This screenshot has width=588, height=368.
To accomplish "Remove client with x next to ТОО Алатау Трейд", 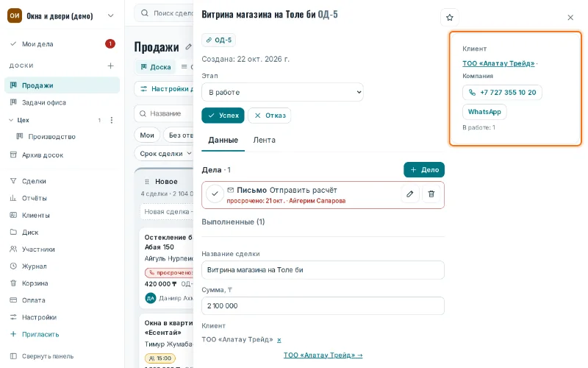I will point(279,340).
